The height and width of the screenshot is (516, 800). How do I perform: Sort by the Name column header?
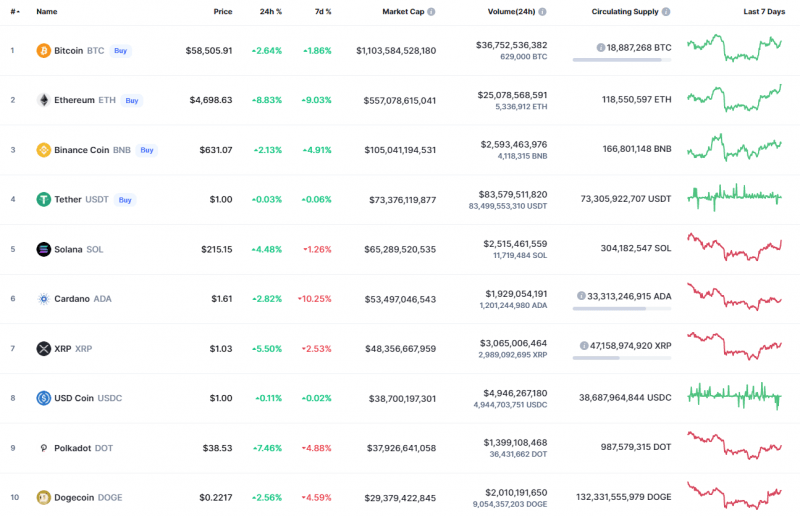(46, 12)
